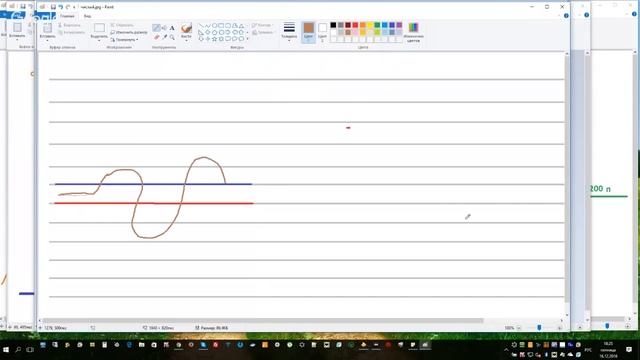
Task: Pick the Diamond shape
Action: pos(208,32)
